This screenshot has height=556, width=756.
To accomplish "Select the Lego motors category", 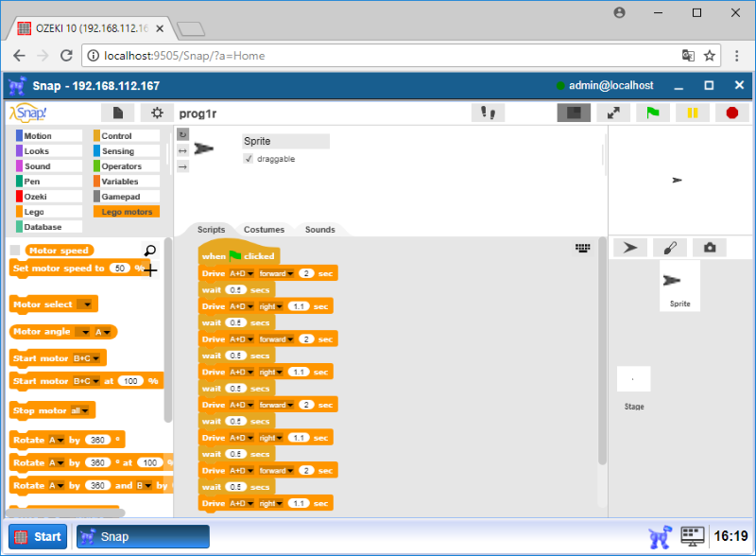I will [127, 212].
